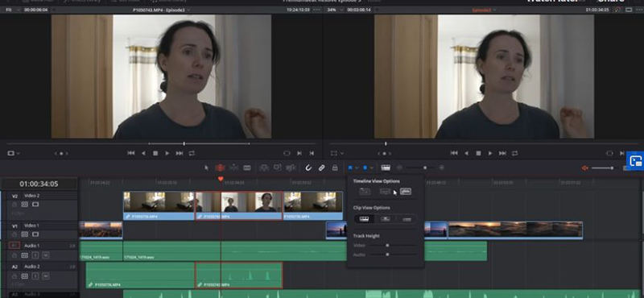Screen dimensions: 644x298
Task: Solo the Audio 1 track
Action: click(x=35, y=255)
